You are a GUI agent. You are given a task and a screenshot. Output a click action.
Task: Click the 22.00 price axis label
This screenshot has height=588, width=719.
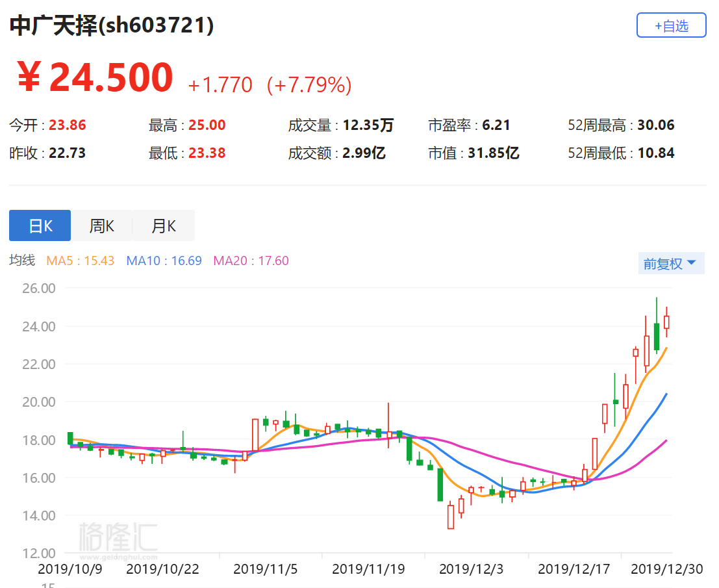(39, 364)
